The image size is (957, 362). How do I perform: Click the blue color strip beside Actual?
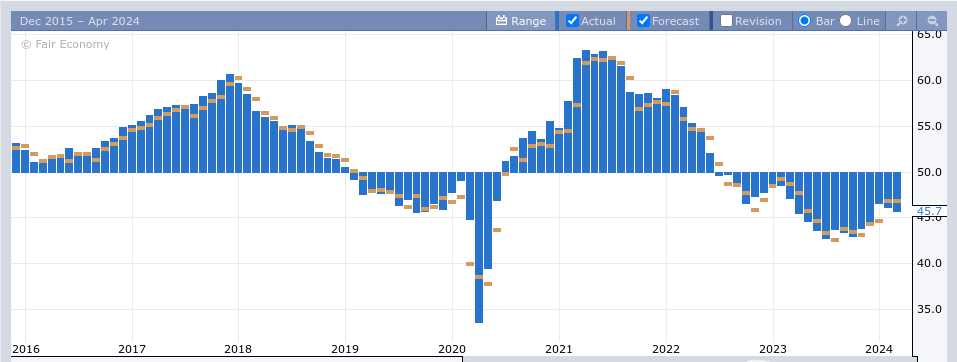pos(557,21)
